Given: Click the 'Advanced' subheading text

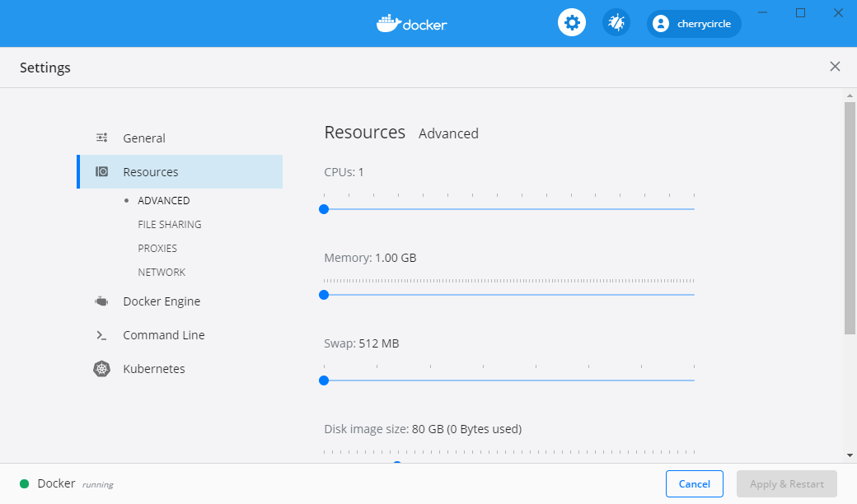Looking at the screenshot, I should [448, 133].
